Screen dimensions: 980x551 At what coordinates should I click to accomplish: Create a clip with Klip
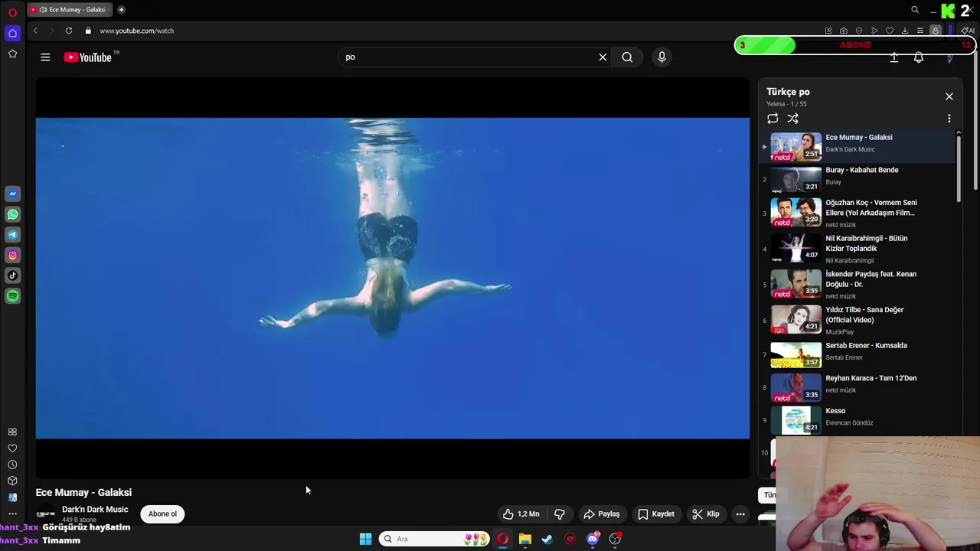pos(706,514)
